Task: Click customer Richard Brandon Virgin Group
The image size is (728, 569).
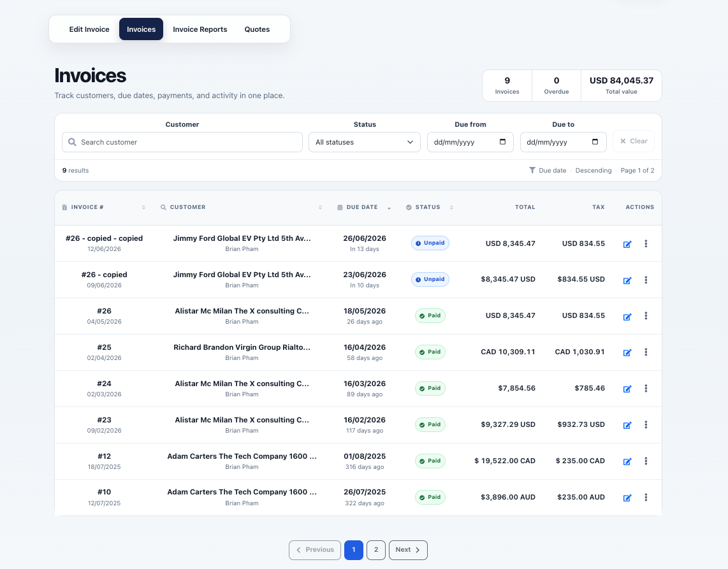Action: pyautogui.click(x=242, y=347)
